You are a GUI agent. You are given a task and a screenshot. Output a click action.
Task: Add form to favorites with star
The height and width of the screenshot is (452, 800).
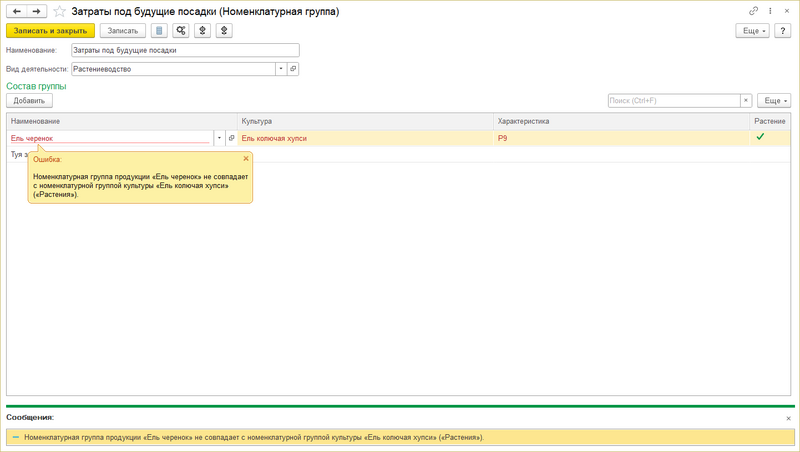coord(60,11)
